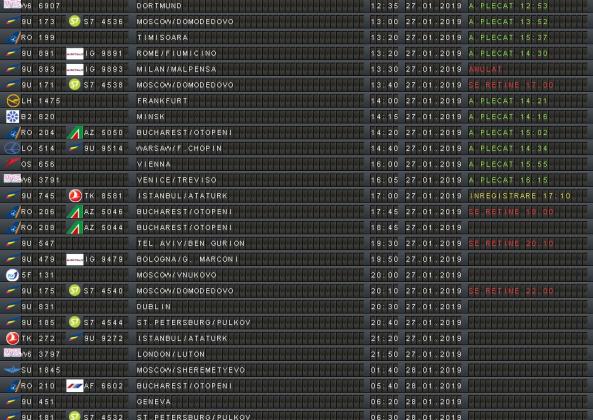Click the S7 green logo next to S7 4540
Image resolution: width=593 pixels, height=420 pixels.
(x=75, y=291)
